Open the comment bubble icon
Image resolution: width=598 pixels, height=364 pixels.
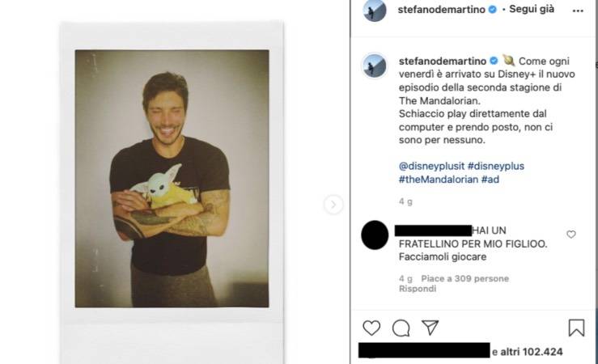(401, 328)
